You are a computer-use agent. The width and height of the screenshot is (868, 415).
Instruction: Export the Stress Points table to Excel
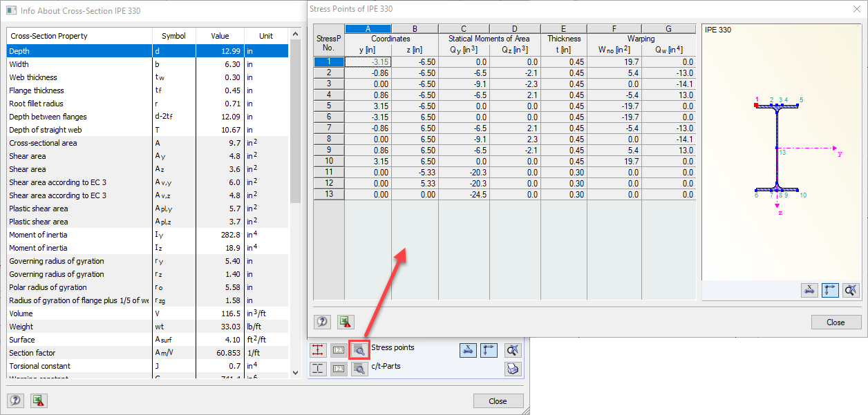[345, 322]
